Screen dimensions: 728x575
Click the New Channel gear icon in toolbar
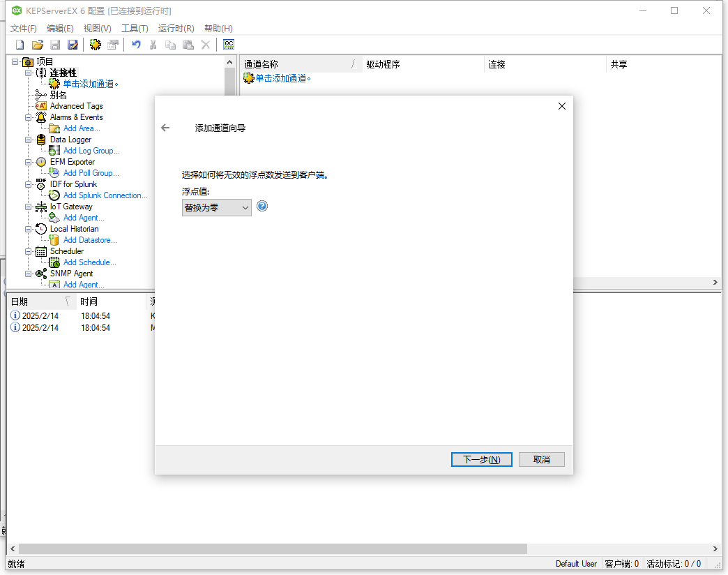(x=96, y=45)
